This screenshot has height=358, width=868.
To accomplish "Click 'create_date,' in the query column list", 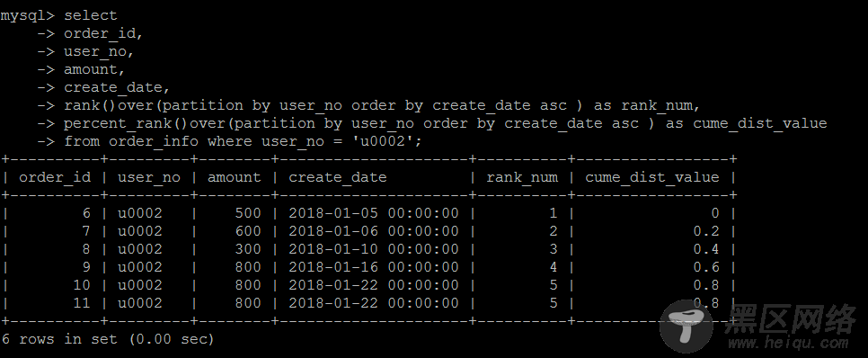I will click(118, 87).
